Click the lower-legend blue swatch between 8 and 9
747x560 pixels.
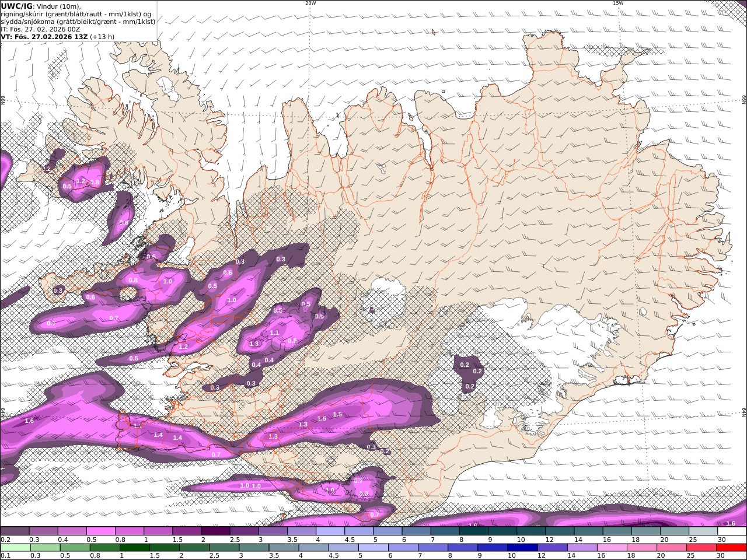(x=463, y=548)
